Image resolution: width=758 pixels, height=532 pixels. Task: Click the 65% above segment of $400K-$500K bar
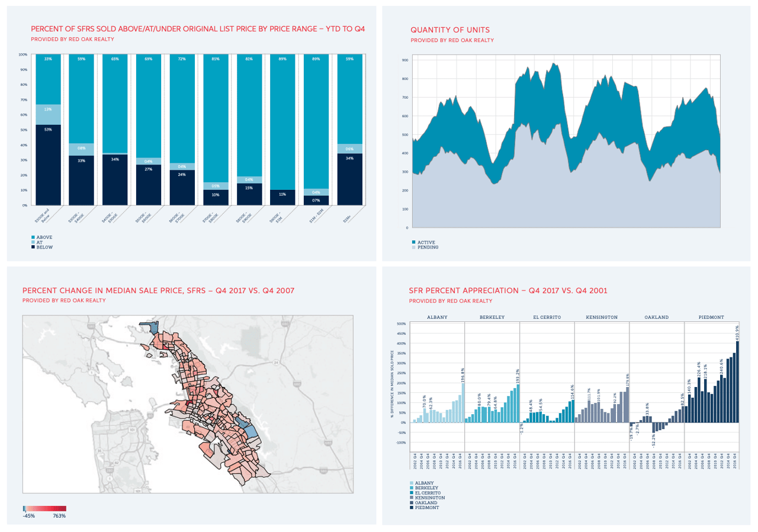pos(115,104)
